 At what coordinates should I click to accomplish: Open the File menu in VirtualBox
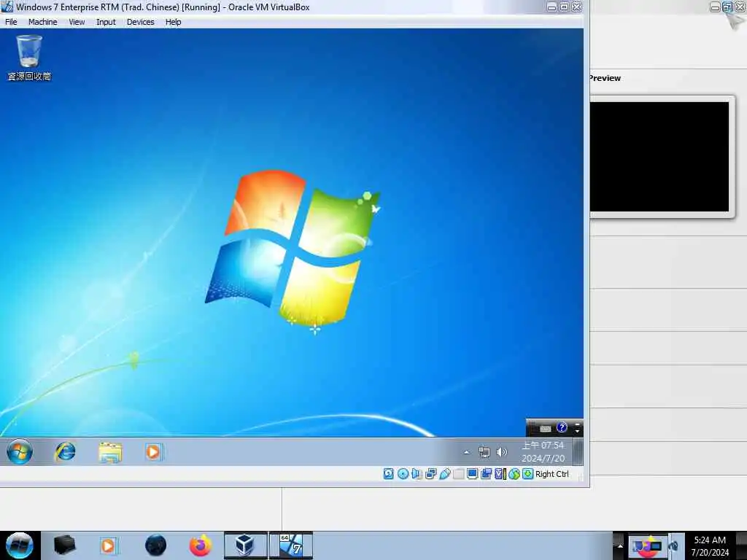(x=11, y=22)
